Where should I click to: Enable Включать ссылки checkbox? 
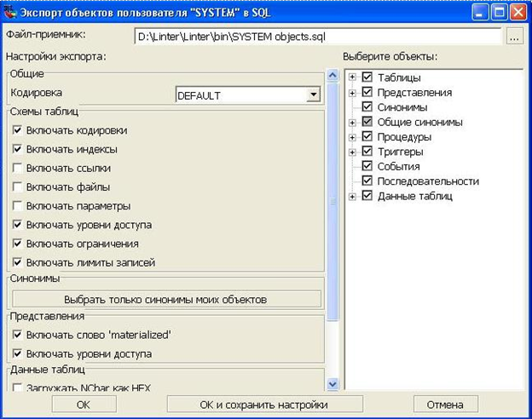(17, 168)
